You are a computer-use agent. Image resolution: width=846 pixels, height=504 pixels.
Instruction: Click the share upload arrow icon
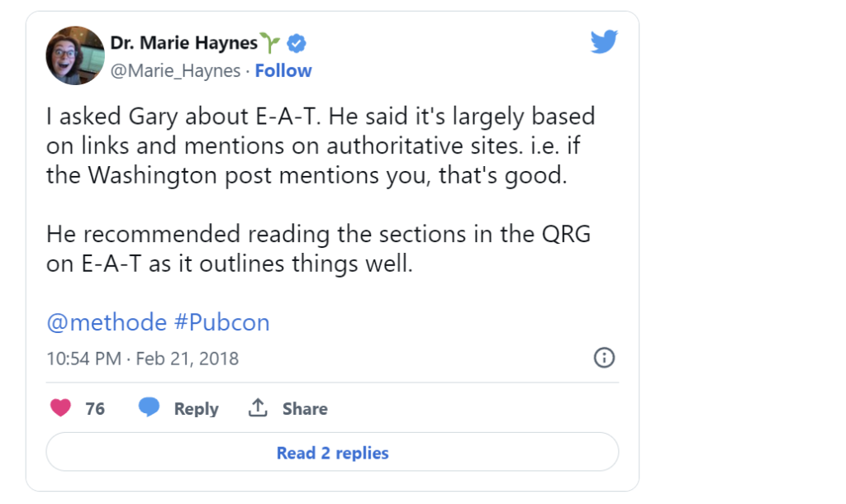pyautogui.click(x=258, y=408)
